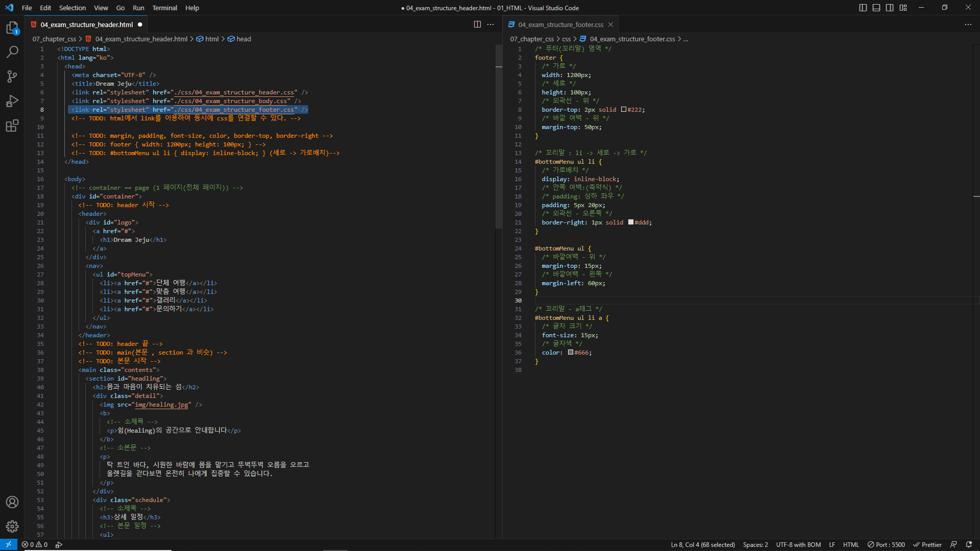This screenshot has height=551, width=980.
Task: Open the Terminal menu
Action: (164, 8)
